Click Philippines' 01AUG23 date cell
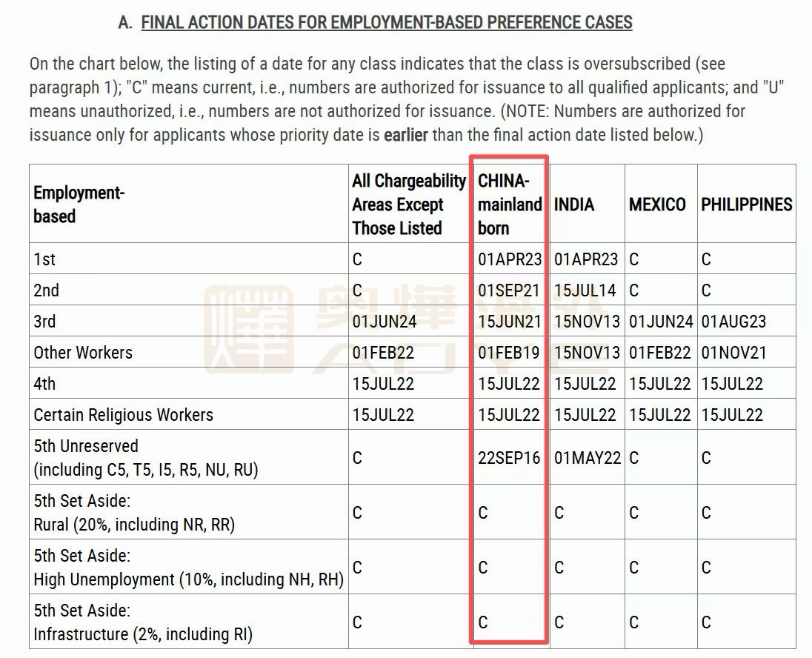 (x=733, y=322)
